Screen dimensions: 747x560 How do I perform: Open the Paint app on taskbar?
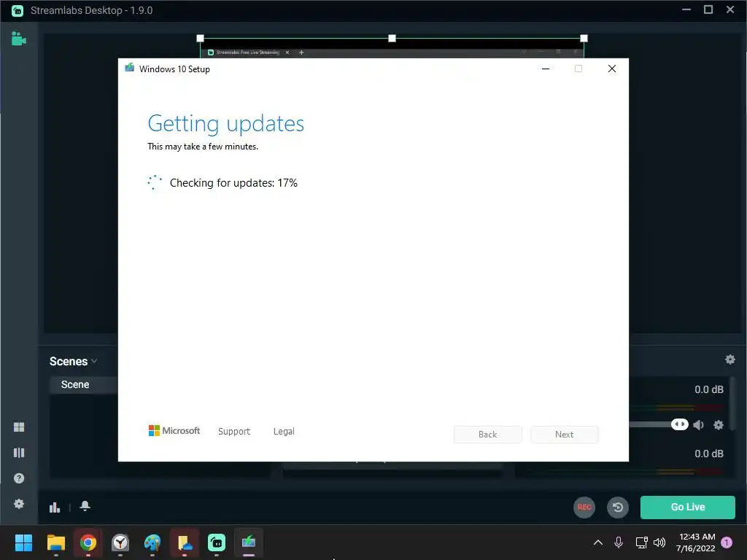(152, 542)
